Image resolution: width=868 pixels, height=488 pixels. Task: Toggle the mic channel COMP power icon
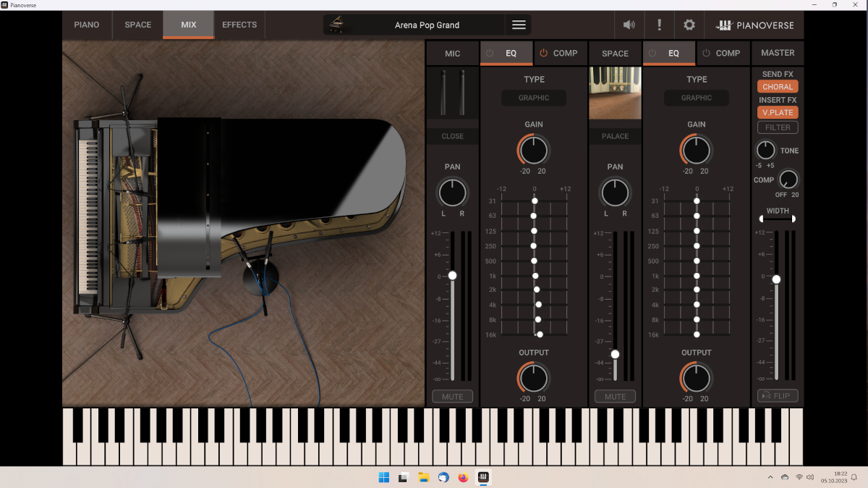tap(544, 53)
